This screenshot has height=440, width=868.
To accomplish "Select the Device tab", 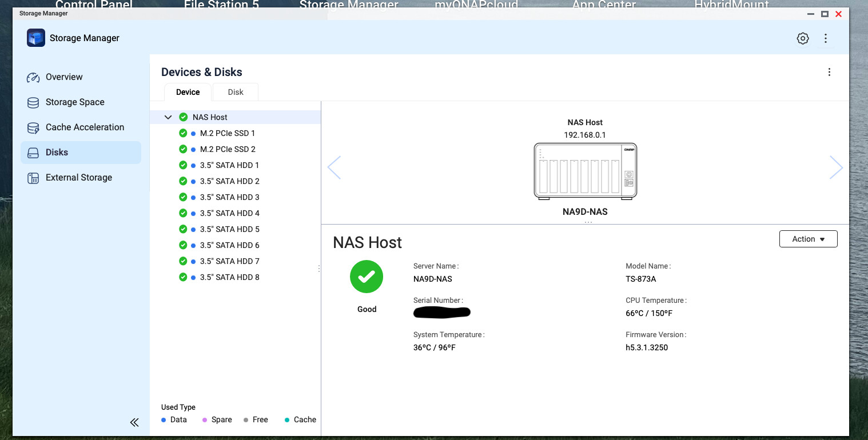I will click(188, 92).
